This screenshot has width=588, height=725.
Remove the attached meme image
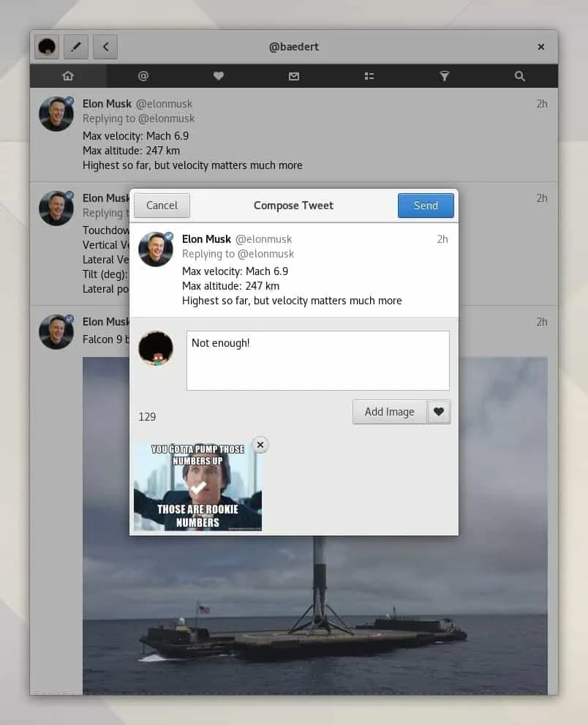[260, 444]
